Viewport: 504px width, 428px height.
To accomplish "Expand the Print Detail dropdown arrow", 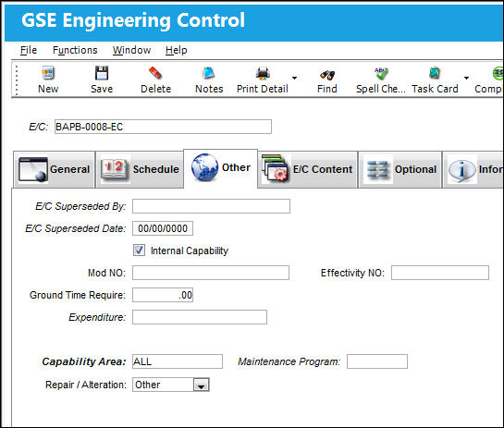I will (294, 78).
